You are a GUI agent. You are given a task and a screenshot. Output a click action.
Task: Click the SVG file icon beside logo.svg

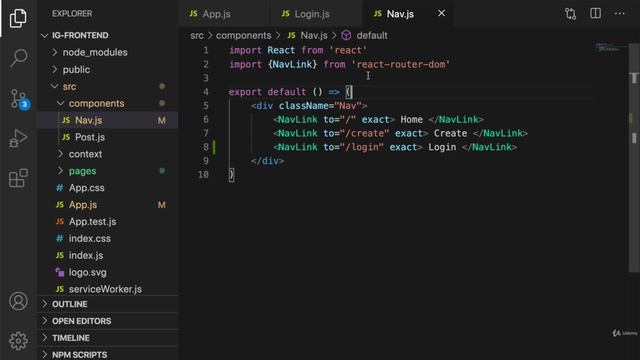[x=60, y=272]
